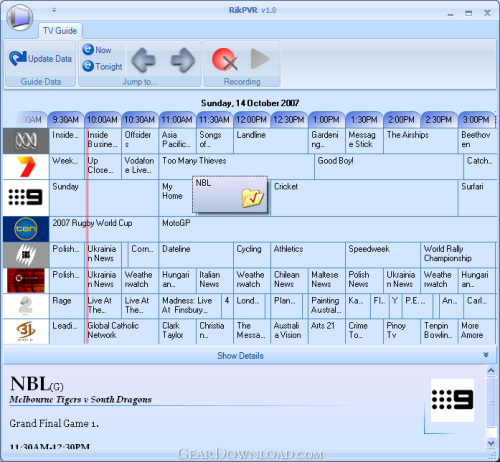
Task: Click the recording folder icon on NBL
Action: click(253, 198)
